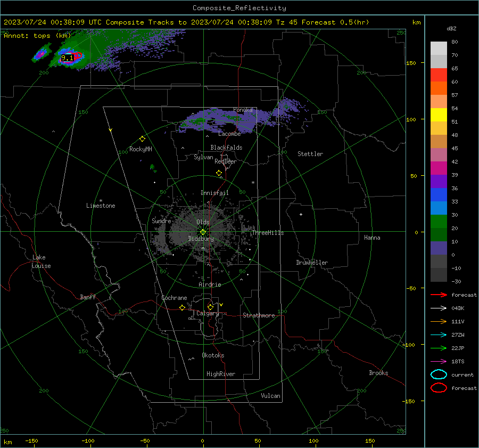Click the small storm cell left of 9.1
The width and height of the screenshot is (479, 448).
pos(41,53)
